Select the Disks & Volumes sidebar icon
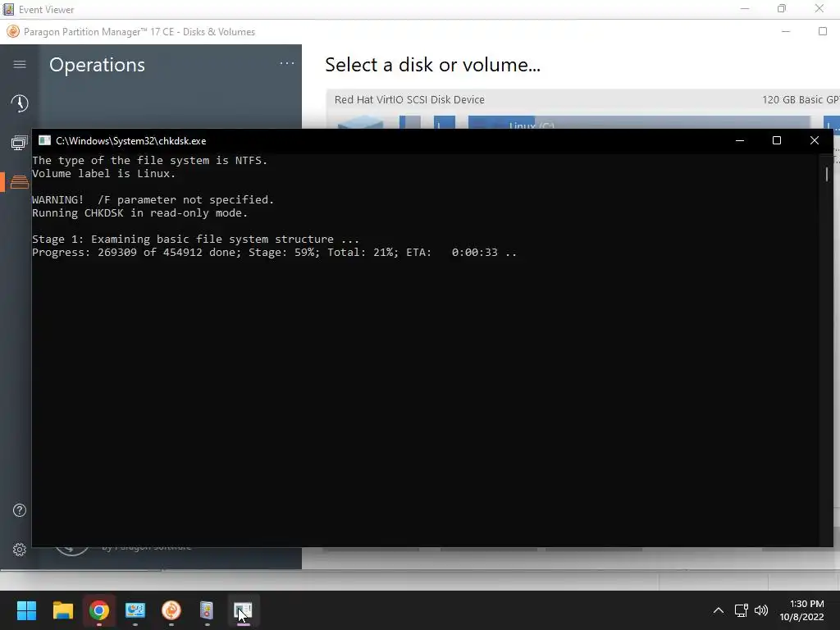Viewport: 840px width, 630px height. coord(20,181)
